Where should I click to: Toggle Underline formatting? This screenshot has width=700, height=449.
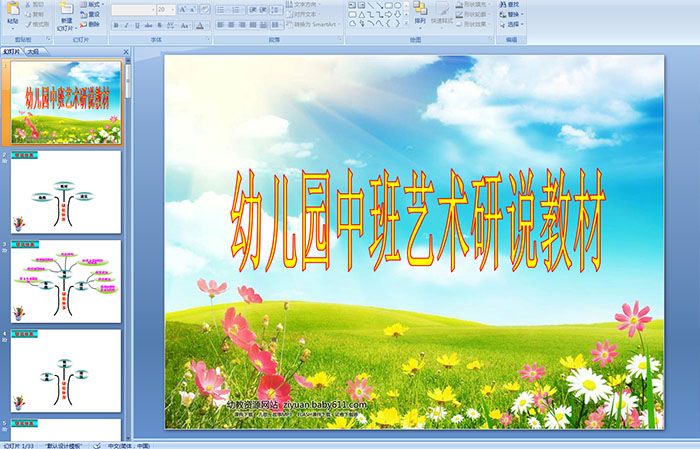[x=137, y=25]
